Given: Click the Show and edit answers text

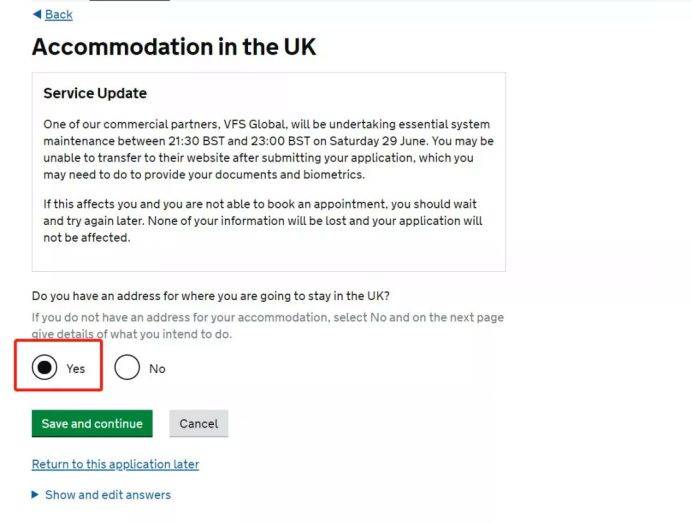Looking at the screenshot, I should tap(108, 494).
